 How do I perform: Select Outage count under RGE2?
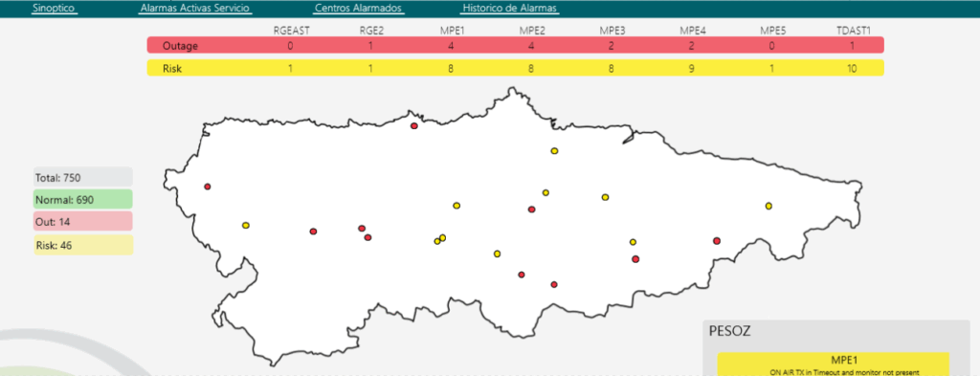pos(370,46)
